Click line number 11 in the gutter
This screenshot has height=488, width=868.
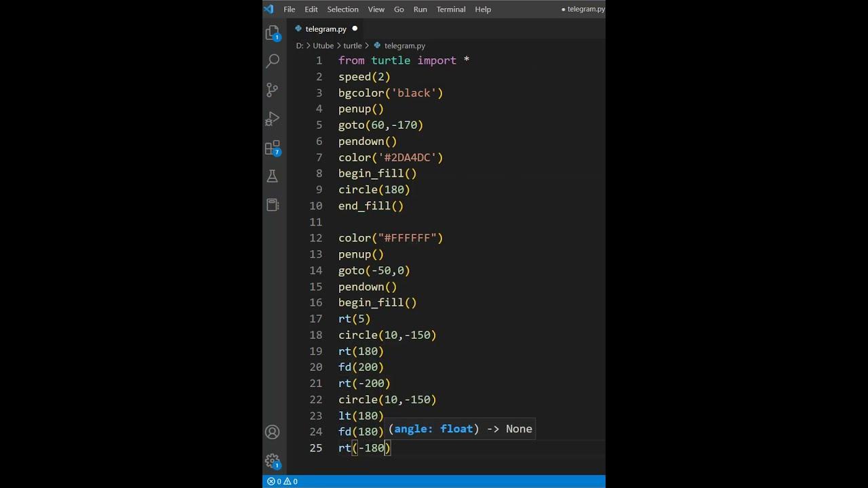pos(316,222)
